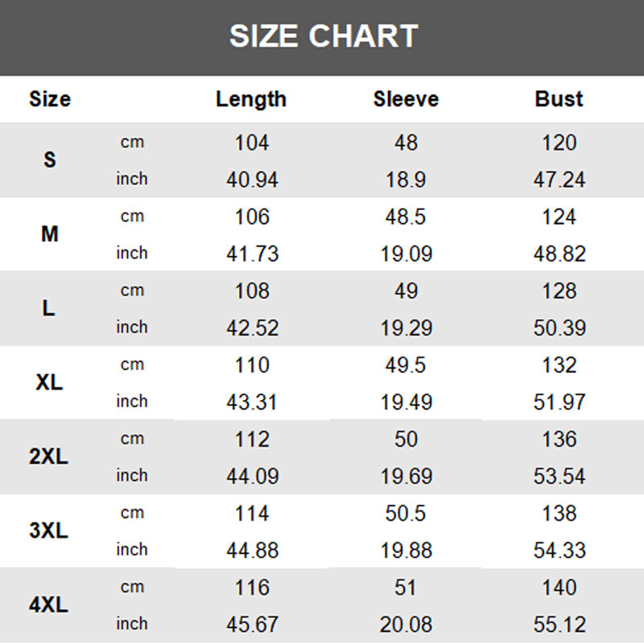Click the 110 cm length value
This screenshot has height=644, width=644.
pos(252,365)
